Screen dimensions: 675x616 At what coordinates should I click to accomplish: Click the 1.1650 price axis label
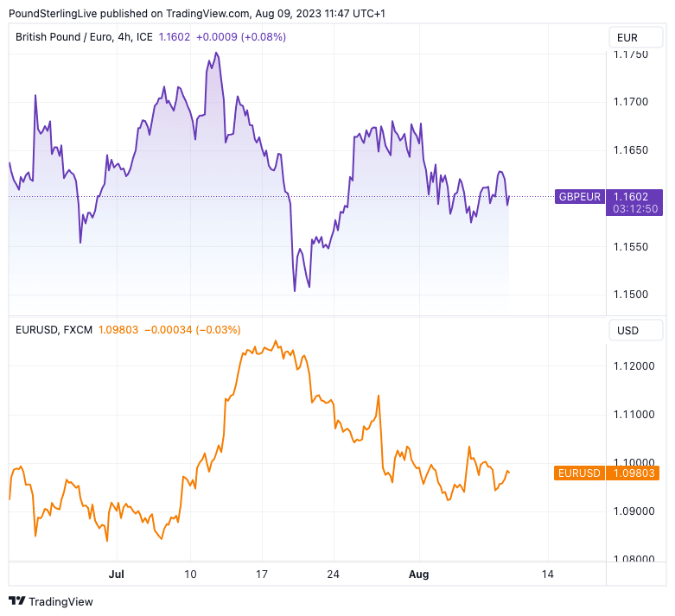tap(631, 149)
